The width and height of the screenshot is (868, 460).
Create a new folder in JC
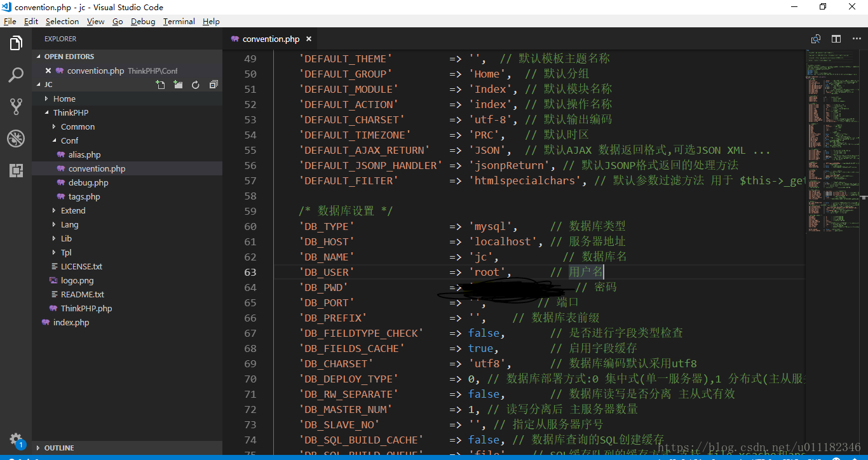coord(178,85)
